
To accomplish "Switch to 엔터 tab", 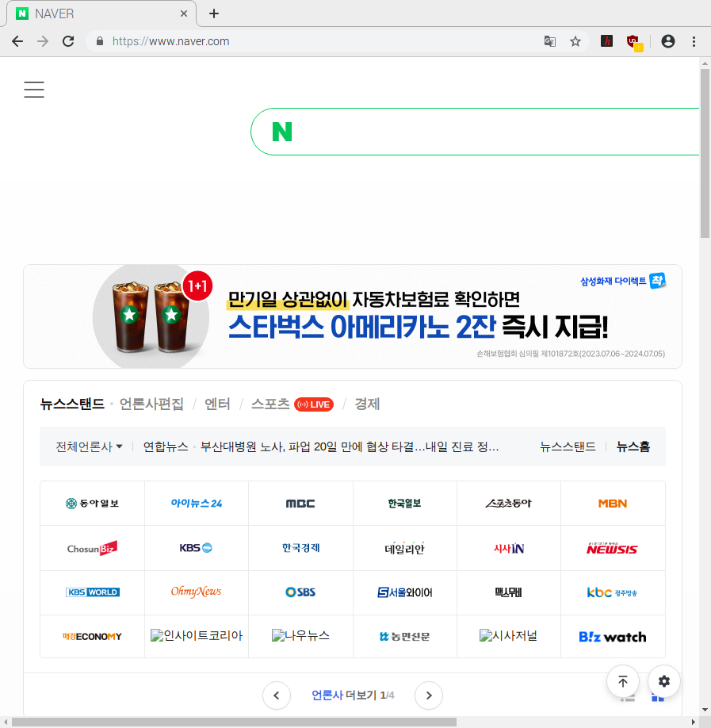I will coord(217,404).
